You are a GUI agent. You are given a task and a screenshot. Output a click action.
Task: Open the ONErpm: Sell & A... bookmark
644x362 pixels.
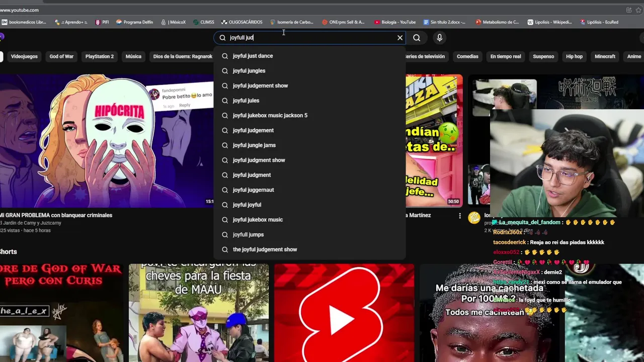pos(343,22)
